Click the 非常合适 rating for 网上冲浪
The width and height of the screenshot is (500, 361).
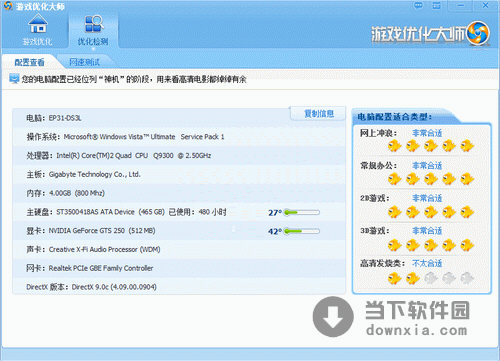[427, 133]
